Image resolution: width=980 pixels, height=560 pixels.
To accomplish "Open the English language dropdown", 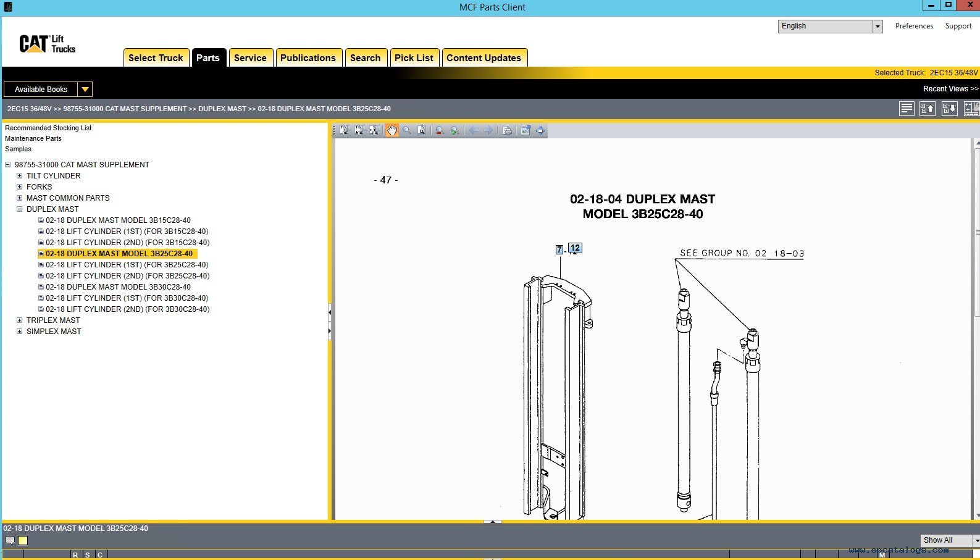I will pos(877,26).
